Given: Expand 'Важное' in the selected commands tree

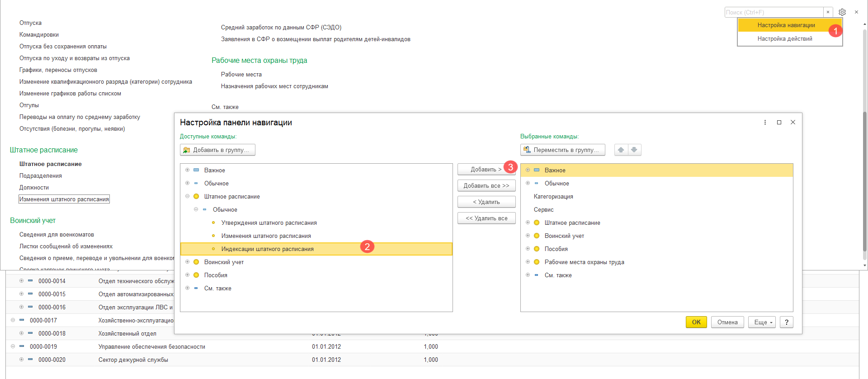Looking at the screenshot, I should pos(528,170).
